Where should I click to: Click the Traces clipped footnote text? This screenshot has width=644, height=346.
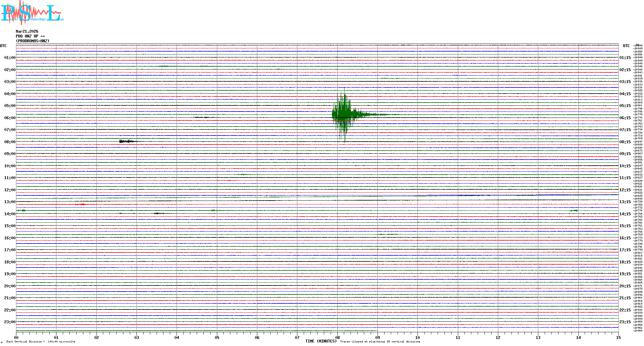click(380, 342)
